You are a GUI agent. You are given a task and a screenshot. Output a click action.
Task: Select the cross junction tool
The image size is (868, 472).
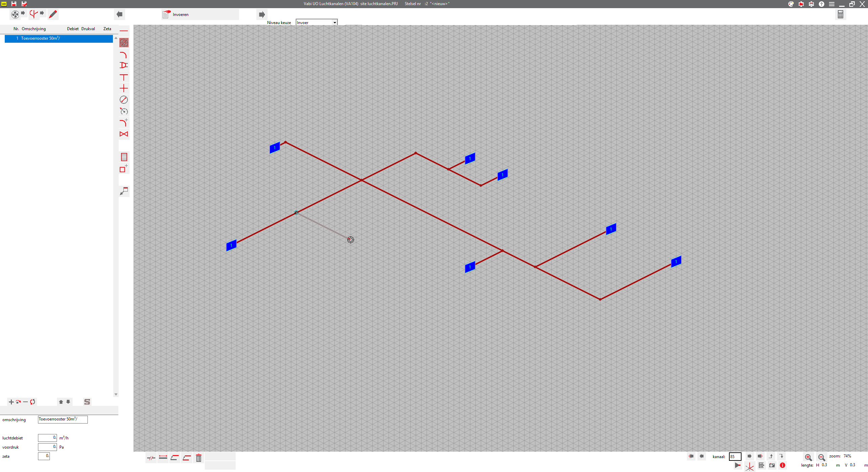point(124,88)
